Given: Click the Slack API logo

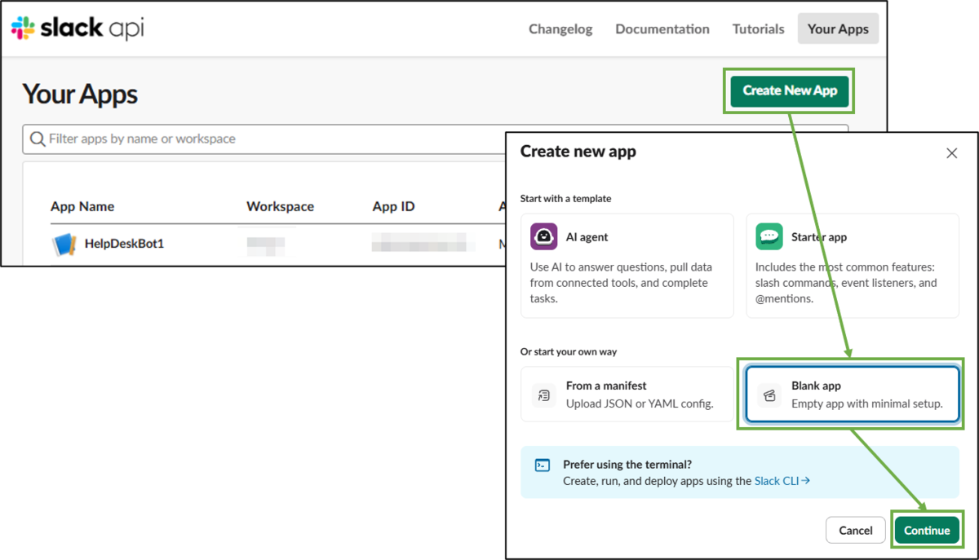Looking at the screenshot, I should click(x=77, y=29).
